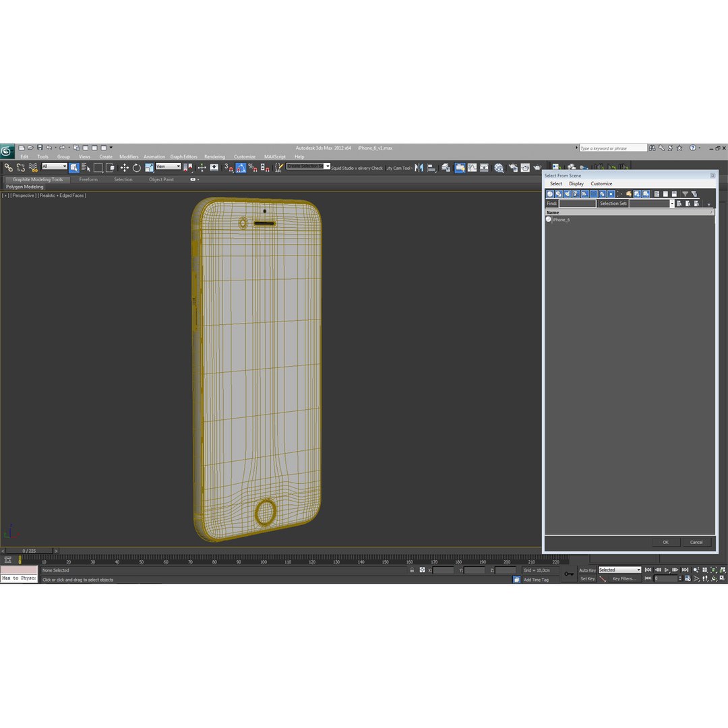Switch to the Object Paint tab
Image resolution: width=728 pixels, height=728 pixels.
click(x=161, y=179)
